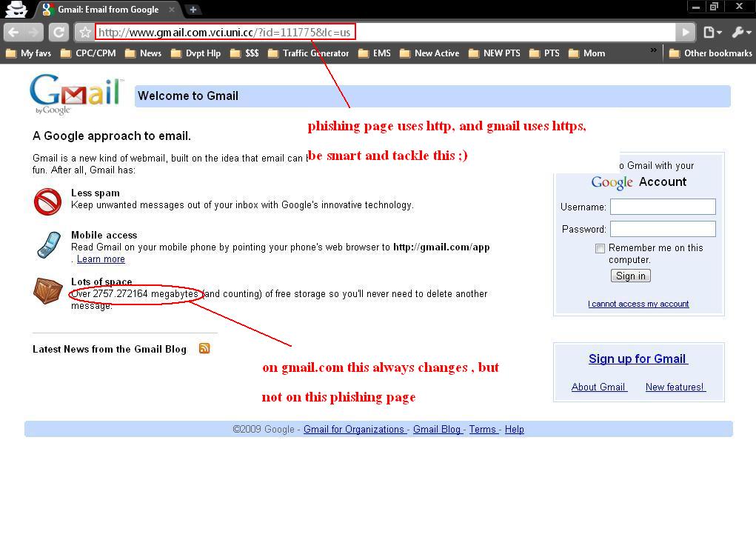Click the storage box icon beside Lots of space

[47, 292]
